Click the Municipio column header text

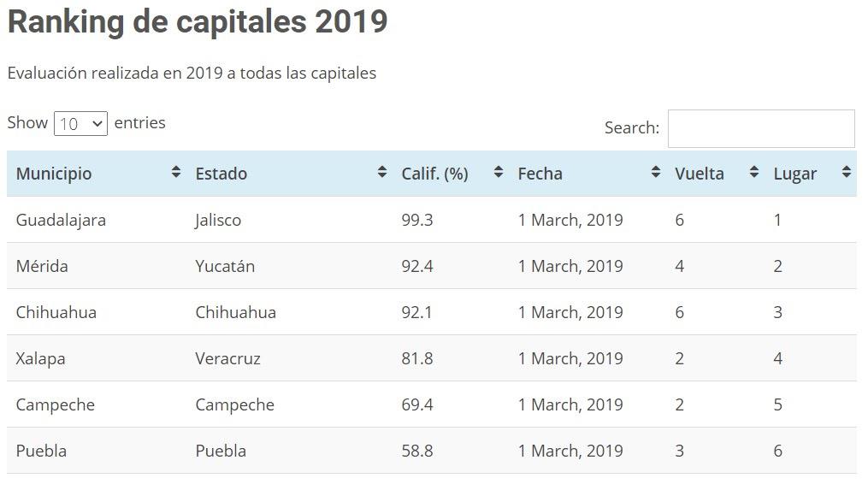(54, 174)
